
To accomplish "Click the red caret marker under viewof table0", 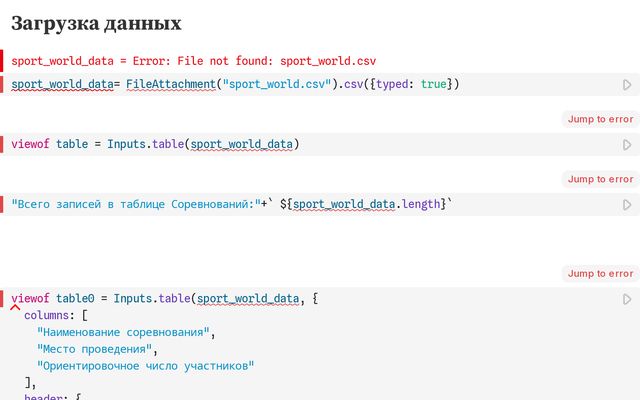I will click(x=15, y=307).
